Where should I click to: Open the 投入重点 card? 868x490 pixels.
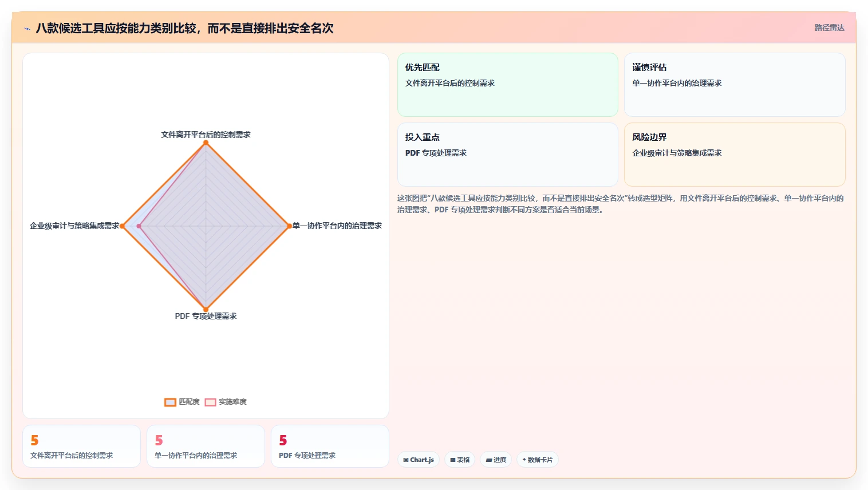[x=508, y=155]
